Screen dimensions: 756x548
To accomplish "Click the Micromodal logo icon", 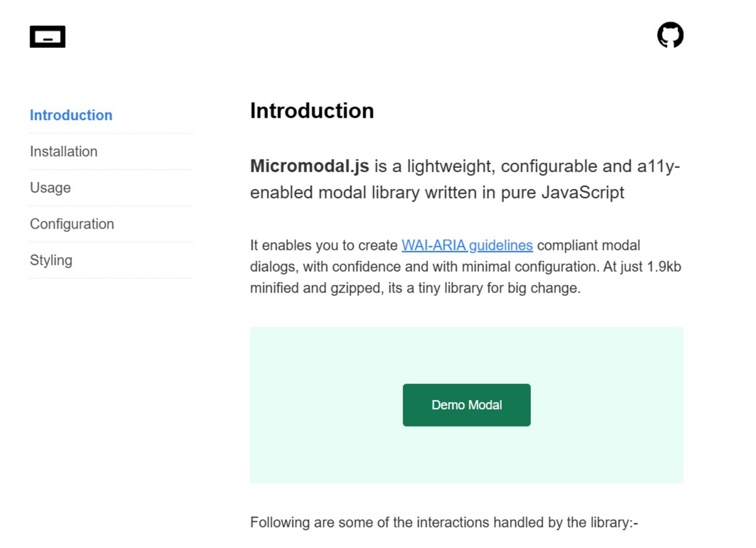I will point(48,37).
